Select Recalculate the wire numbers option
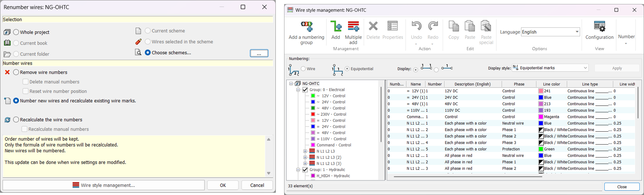 point(16,120)
